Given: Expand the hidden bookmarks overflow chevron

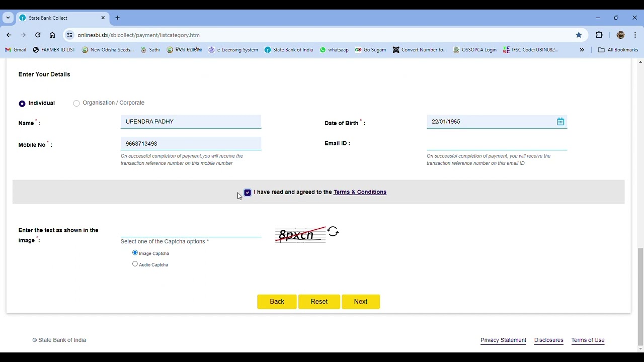Looking at the screenshot, I should [582, 50].
